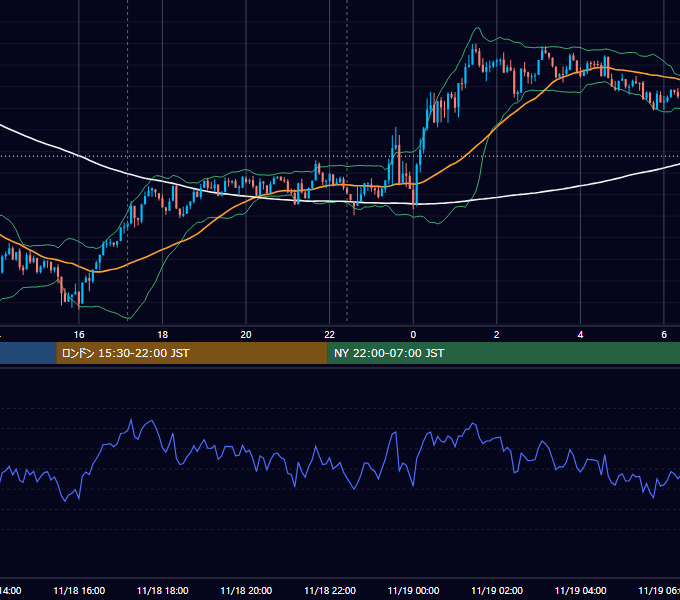Image resolution: width=680 pixels, height=600 pixels.
Task: Click the 11/19 04:00 date label
Action: coord(580,590)
